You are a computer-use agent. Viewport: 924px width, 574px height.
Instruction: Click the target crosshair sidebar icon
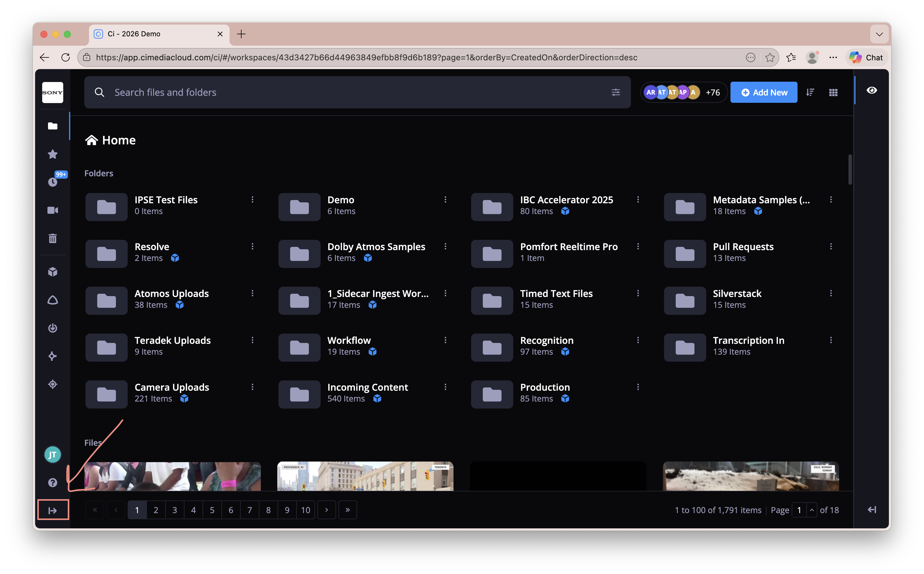pos(53,384)
